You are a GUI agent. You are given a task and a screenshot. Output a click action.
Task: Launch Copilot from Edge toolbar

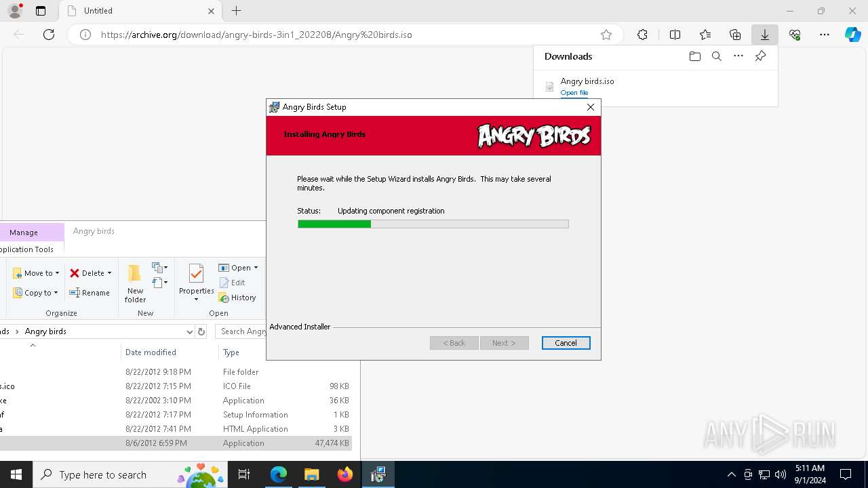point(852,35)
